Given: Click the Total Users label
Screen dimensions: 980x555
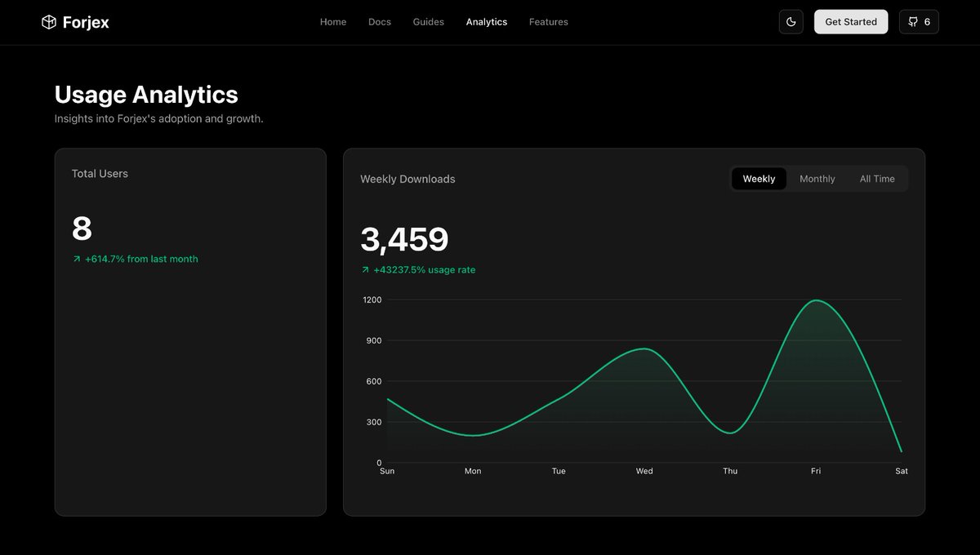Looking at the screenshot, I should (x=100, y=174).
